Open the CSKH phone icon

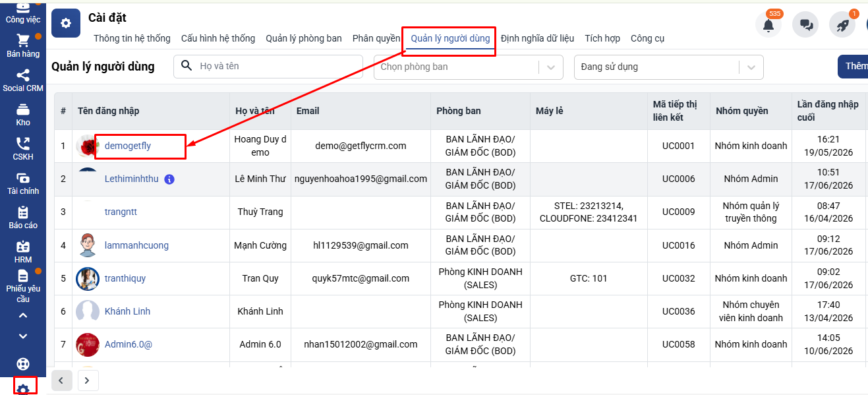point(23,144)
